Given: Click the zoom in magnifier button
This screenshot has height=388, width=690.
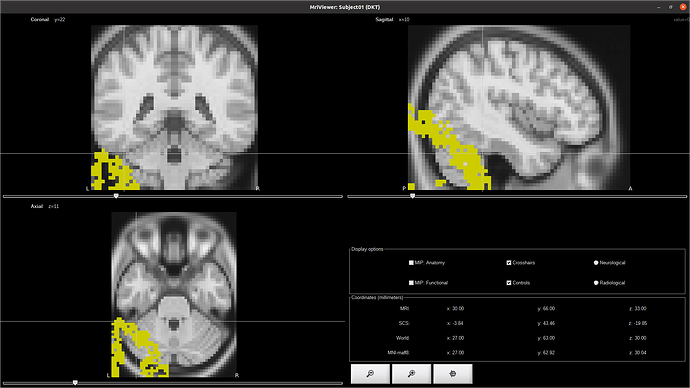Looking at the screenshot, I should click(x=411, y=373).
